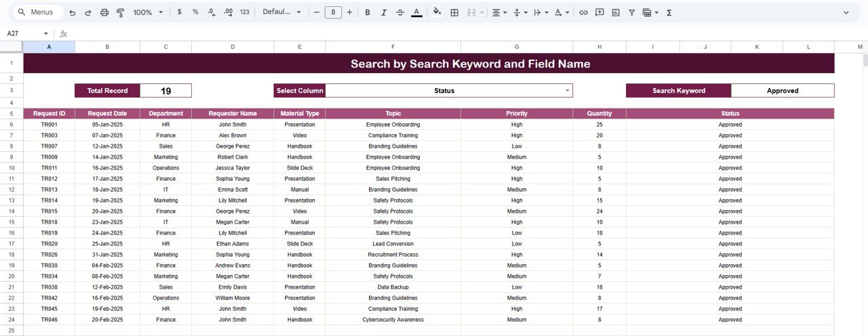The width and height of the screenshot is (868, 336).
Task: Toggle strikethrough formatting
Action: coord(400,12)
